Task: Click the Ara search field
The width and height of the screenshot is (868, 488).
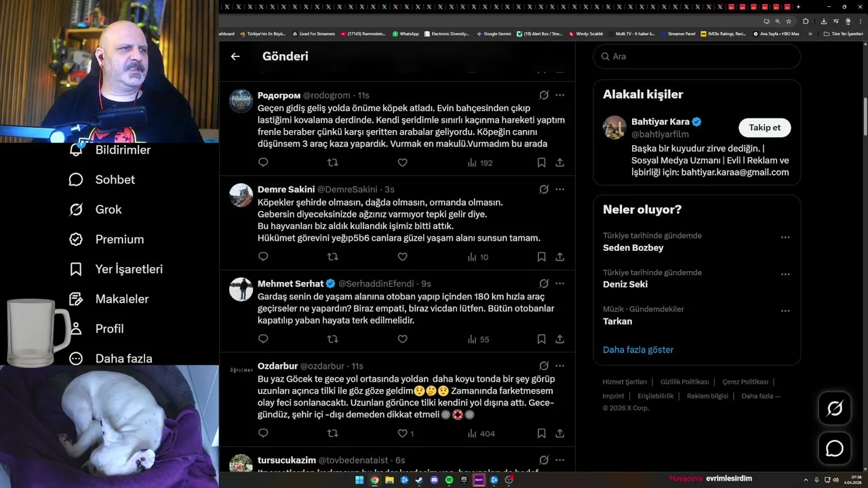Action: [x=697, y=56]
